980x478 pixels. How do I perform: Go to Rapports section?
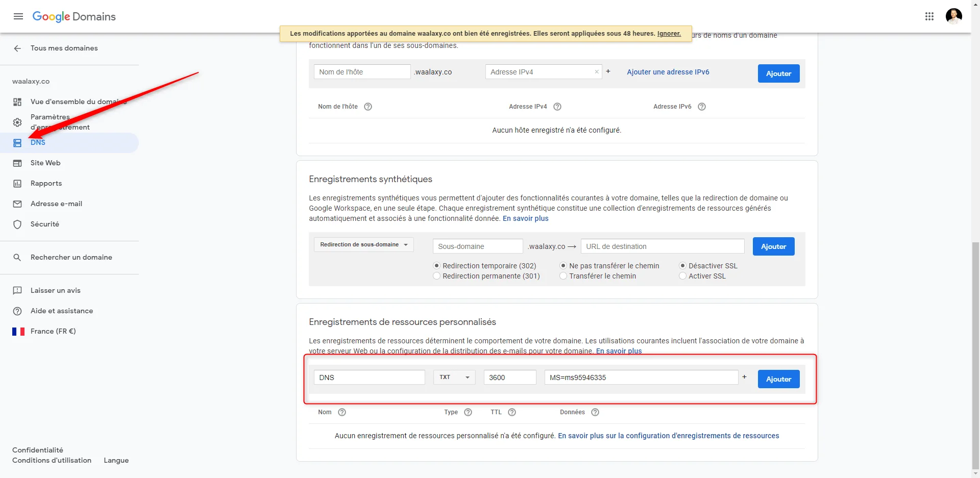click(46, 184)
